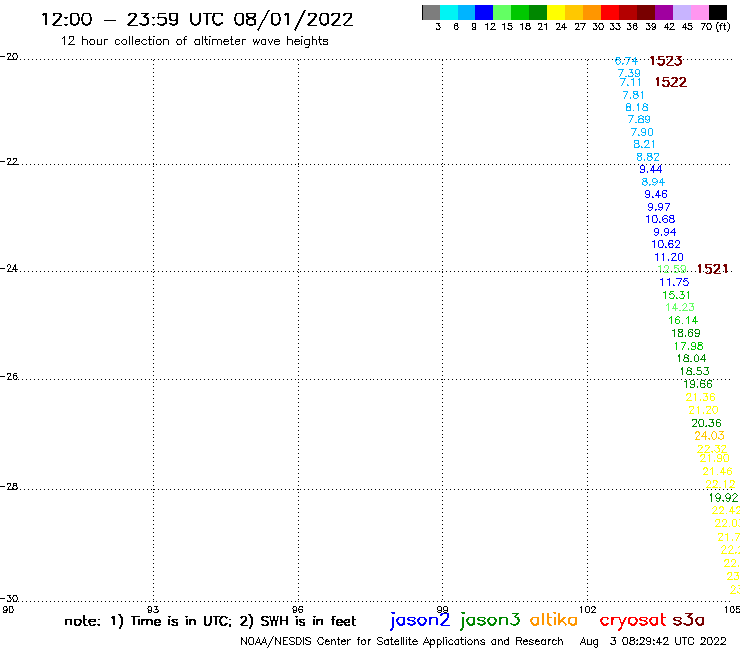The width and height of the screenshot is (740, 650).
Task: Click wave height value 24.03
Action: point(709,436)
